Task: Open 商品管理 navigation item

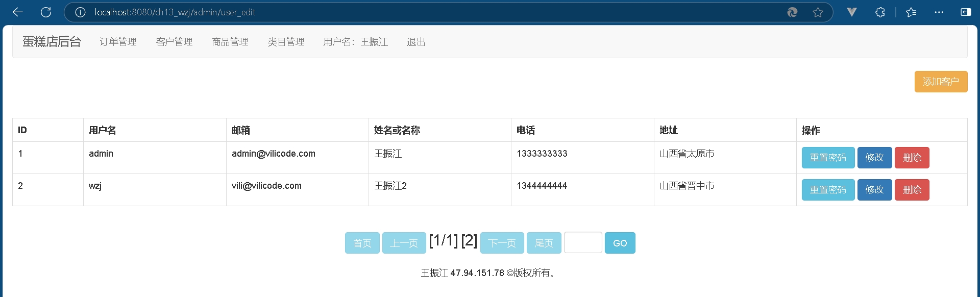Action: 230,42
